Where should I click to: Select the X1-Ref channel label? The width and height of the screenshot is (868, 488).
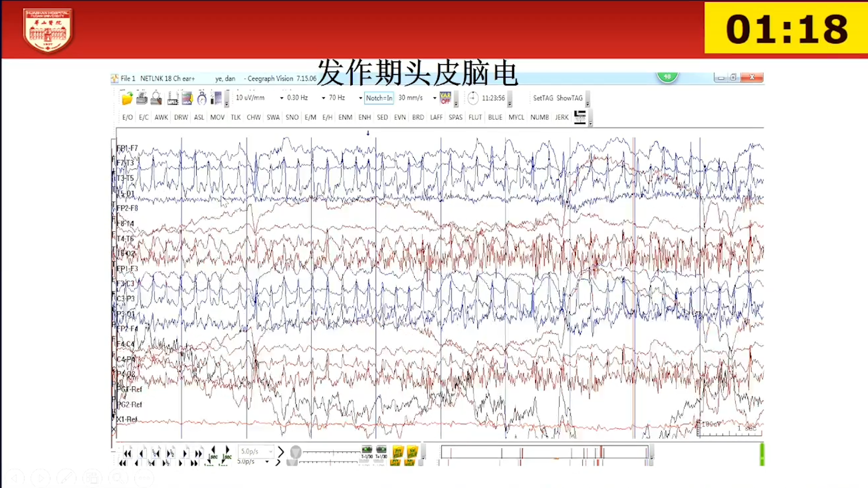pyautogui.click(x=127, y=419)
